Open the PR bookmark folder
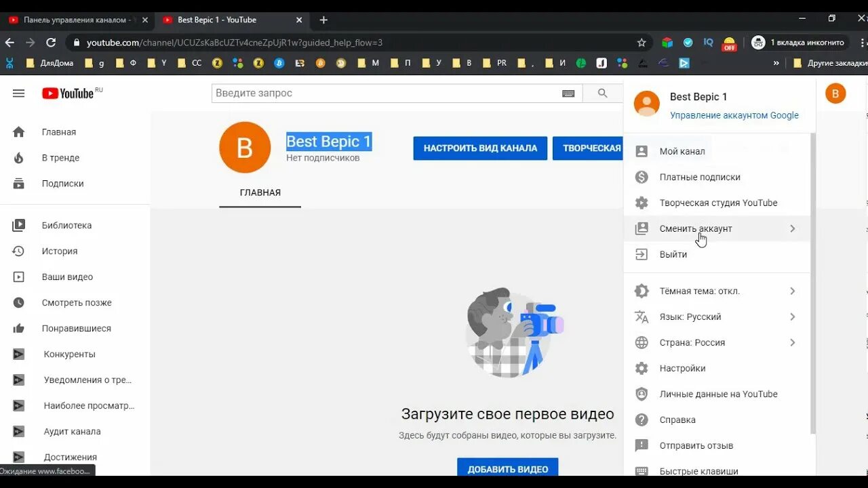The width and height of the screenshot is (868, 488). tap(494, 63)
